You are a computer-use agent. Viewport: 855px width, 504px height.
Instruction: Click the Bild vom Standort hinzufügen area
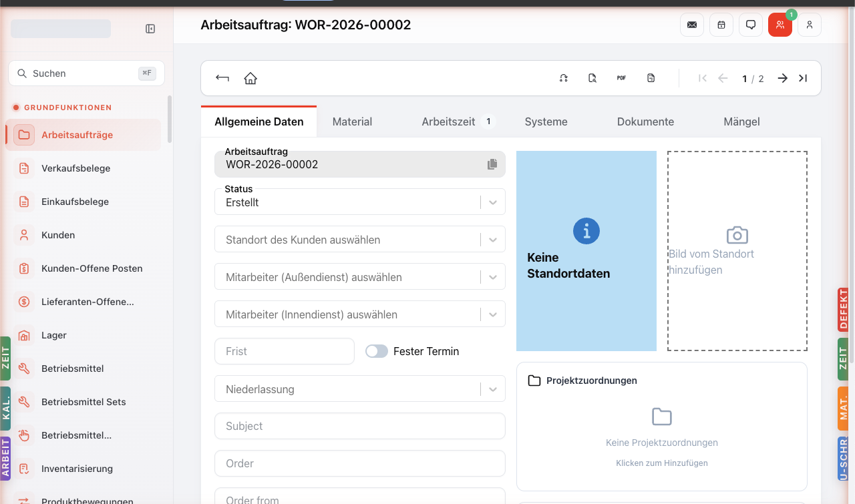coord(737,251)
